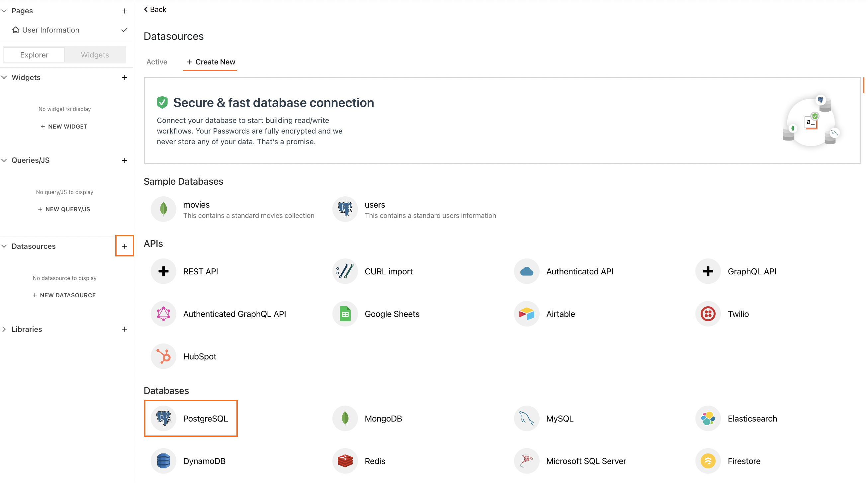This screenshot has height=483, width=868.
Task: Click the NEW WIDGET button
Action: 64,126
